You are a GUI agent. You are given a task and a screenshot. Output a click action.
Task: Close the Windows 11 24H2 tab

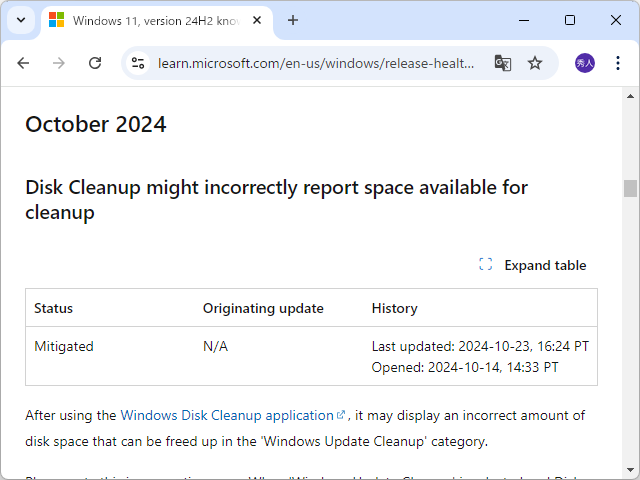click(x=257, y=20)
